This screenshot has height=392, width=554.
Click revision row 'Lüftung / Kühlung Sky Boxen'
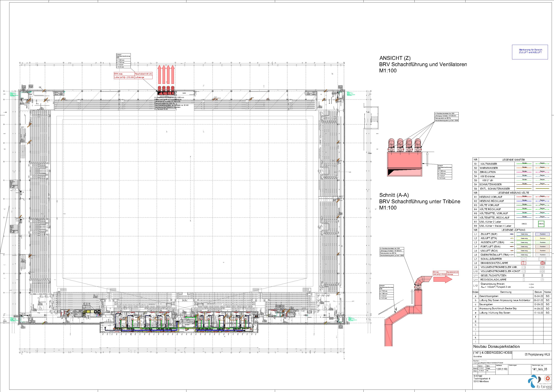tap(495, 313)
